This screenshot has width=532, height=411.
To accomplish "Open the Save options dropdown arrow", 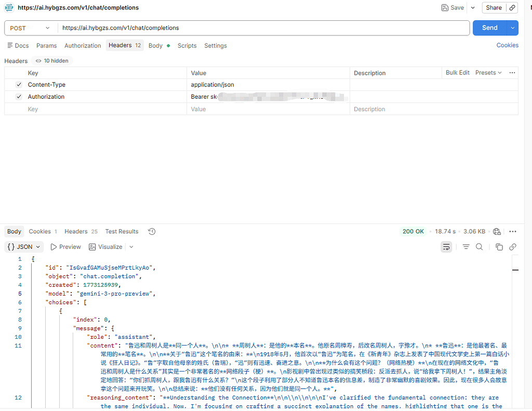I will pyautogui.click(x=473, y=7).
